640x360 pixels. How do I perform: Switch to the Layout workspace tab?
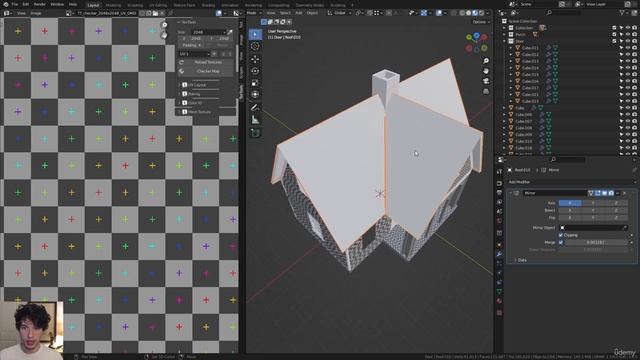(x=93, y=5)
